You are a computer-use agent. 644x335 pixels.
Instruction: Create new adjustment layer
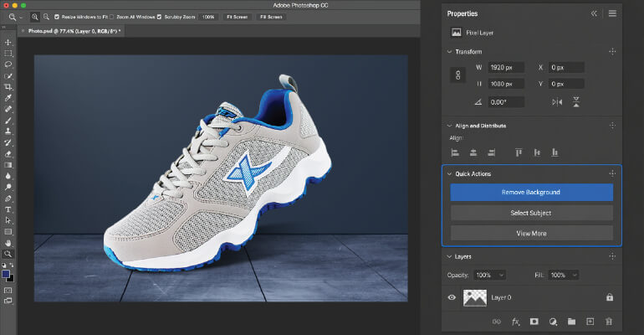[553, 322]
